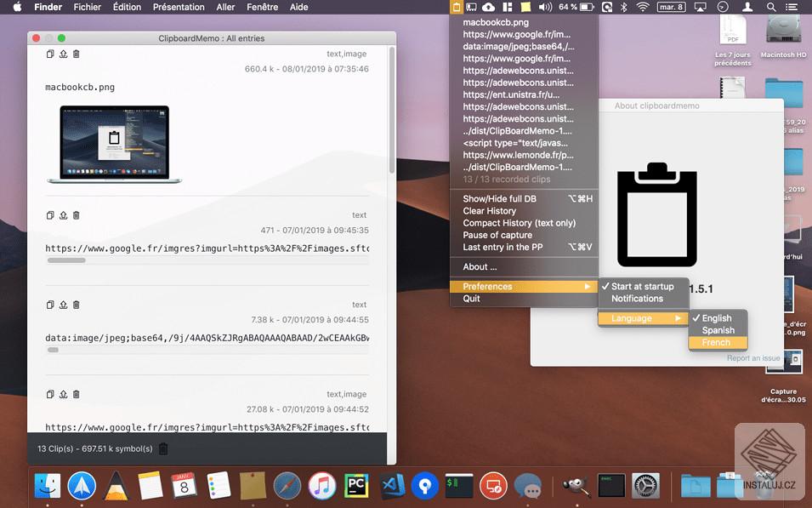Choose Last entry in the PP
The width and height of the screenshot is (812, 508).
coord(524,248)
